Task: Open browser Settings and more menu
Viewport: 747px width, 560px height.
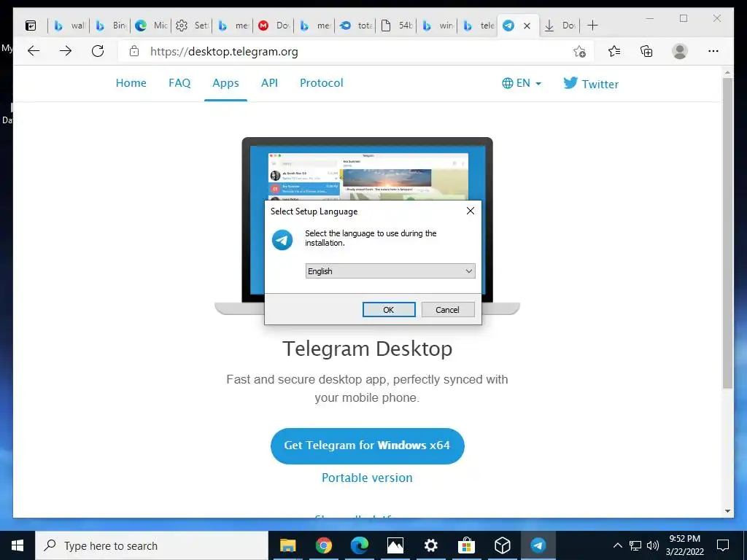Action: [713, 51]
